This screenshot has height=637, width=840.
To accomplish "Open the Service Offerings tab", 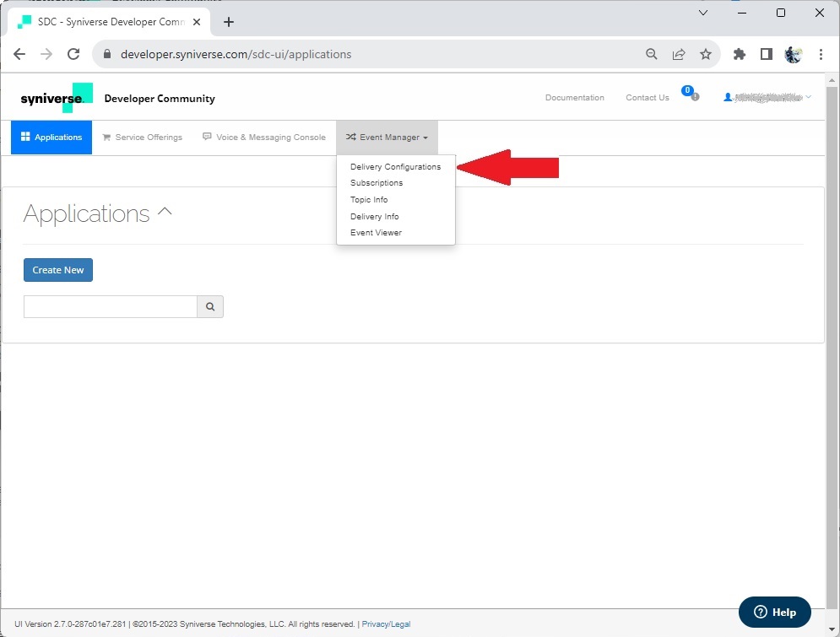I will click(x=142, y=137).
